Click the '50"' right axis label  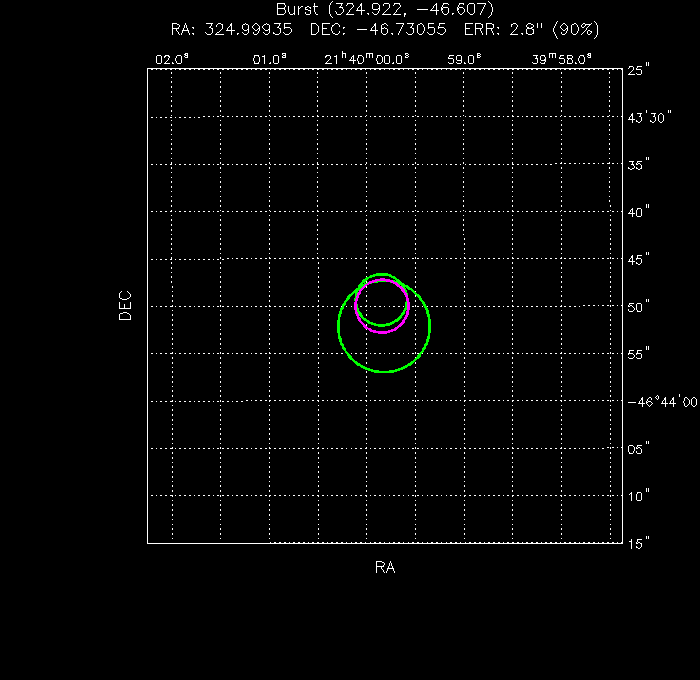point(638,307)
